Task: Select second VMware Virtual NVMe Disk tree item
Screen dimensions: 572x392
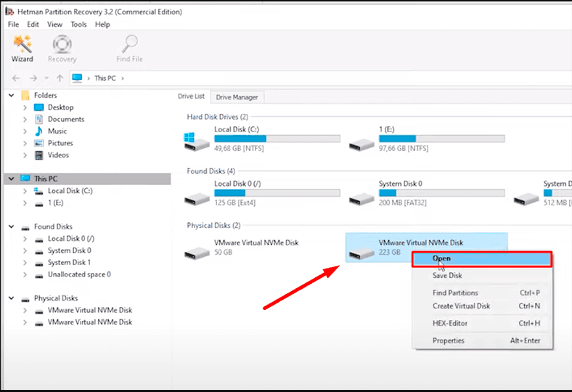Action: [90, 322]
